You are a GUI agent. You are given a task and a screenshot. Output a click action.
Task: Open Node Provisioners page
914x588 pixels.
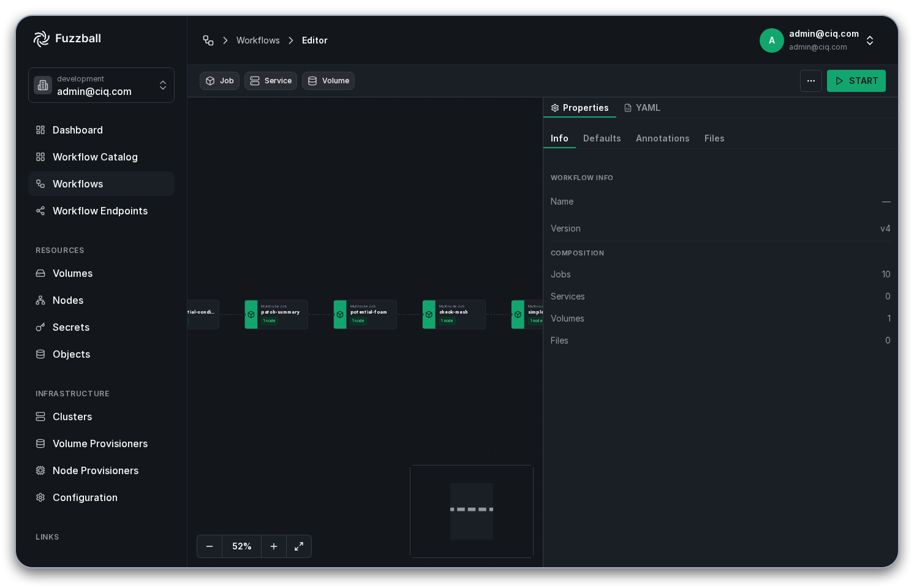pyautogui.click(x=101, y=470)
